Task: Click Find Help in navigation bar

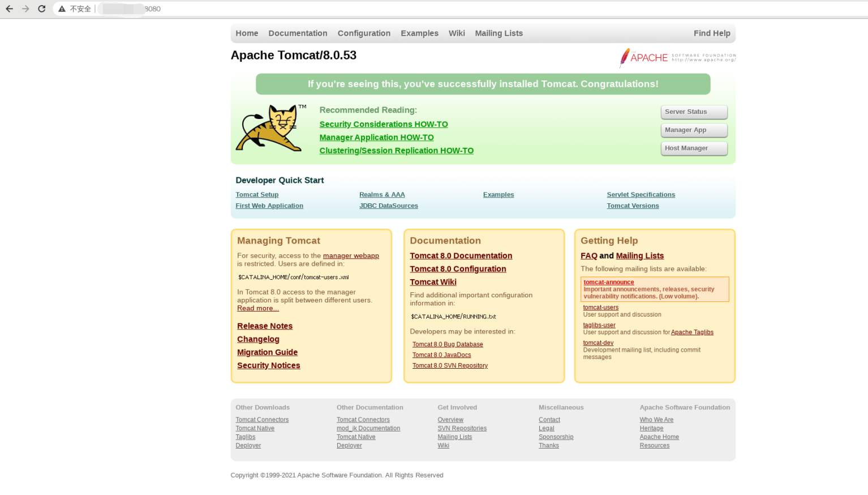Action: pyautogui.click(x=712, y=33)
